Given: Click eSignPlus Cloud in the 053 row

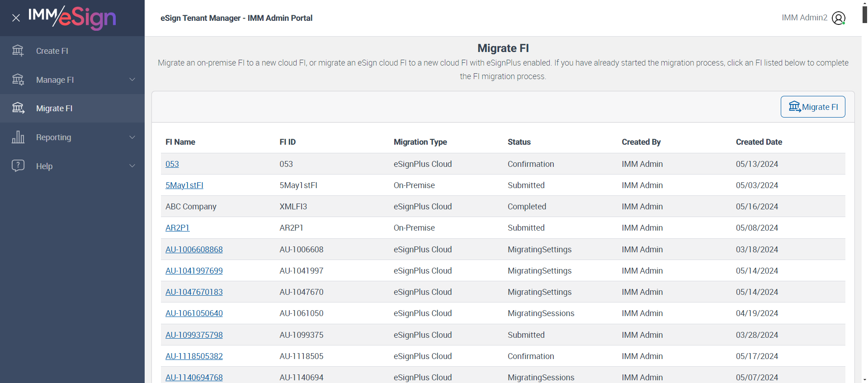Looking at the screenshot, I should [x=423, y=164].
